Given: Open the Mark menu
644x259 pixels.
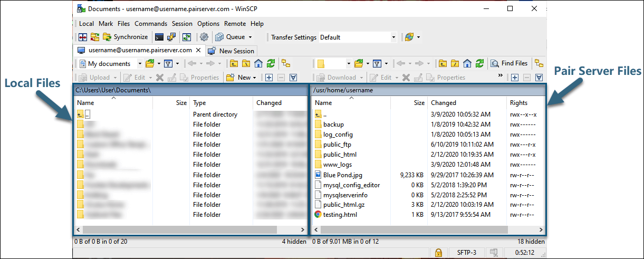Looking at the screenshot, I should coord(105,24).
